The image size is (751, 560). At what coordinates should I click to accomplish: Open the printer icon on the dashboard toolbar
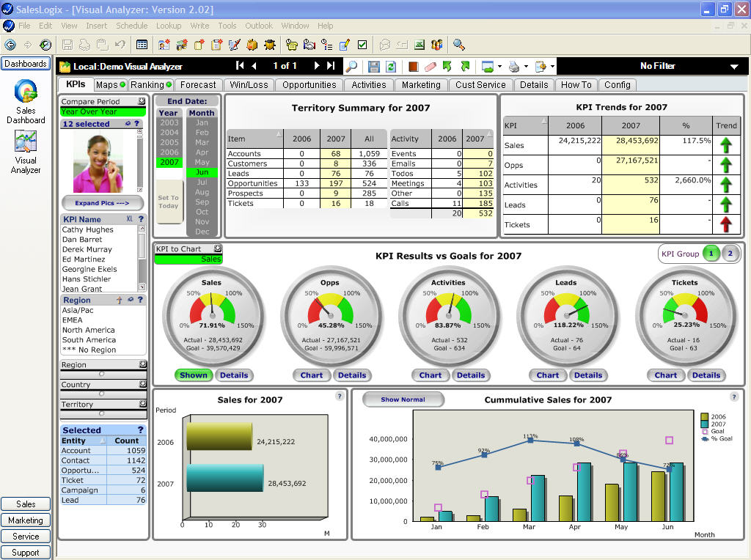coord(515,66)
